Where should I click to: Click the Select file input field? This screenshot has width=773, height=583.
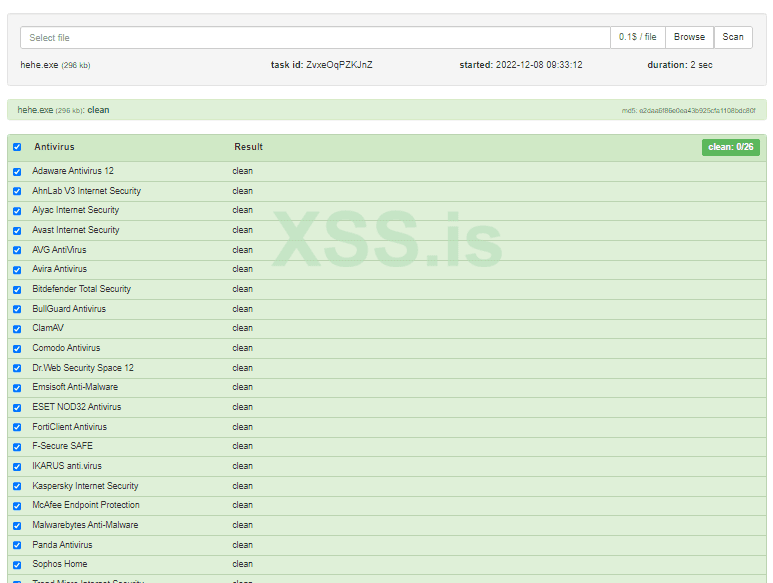click(315, 37)
